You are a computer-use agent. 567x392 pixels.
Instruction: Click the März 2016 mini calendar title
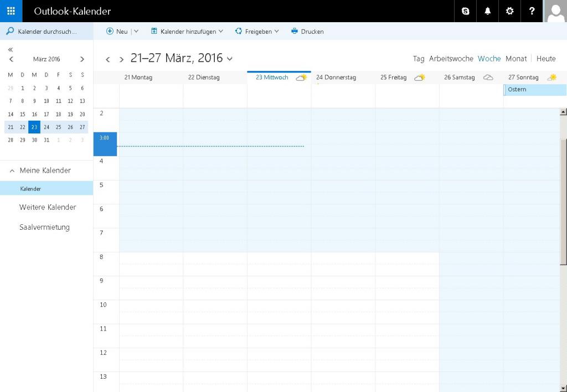47,59
